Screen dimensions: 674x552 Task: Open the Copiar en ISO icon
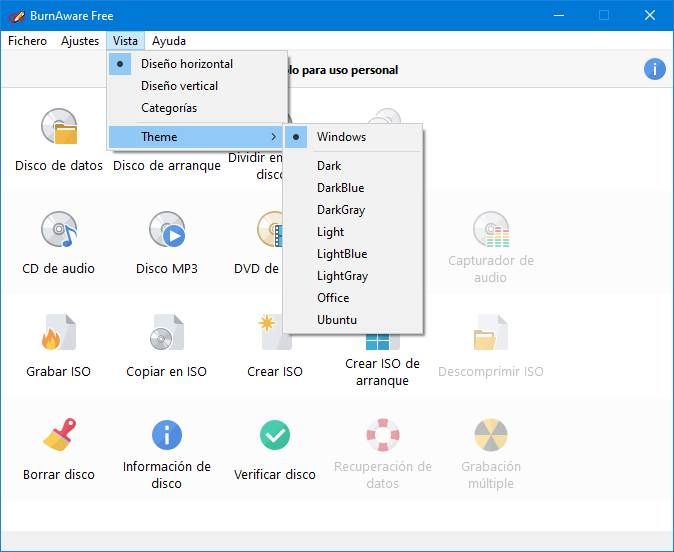[167, 332]
